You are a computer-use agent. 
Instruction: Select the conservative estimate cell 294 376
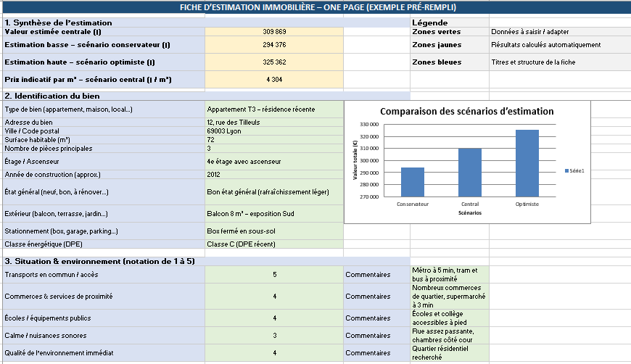(x=274, y=45)
